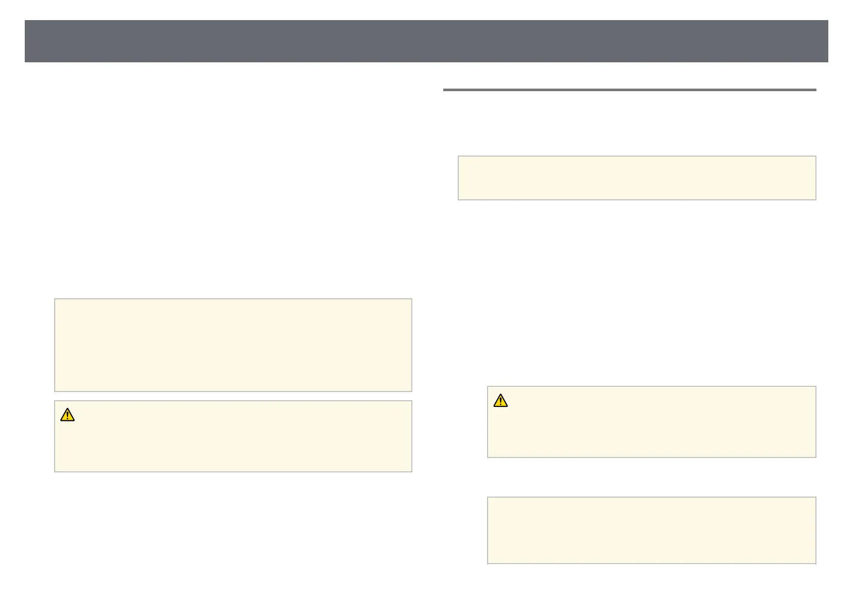868x613 pixels.
Task: Click the warning triangle icon in the left column
Action: 68,415
